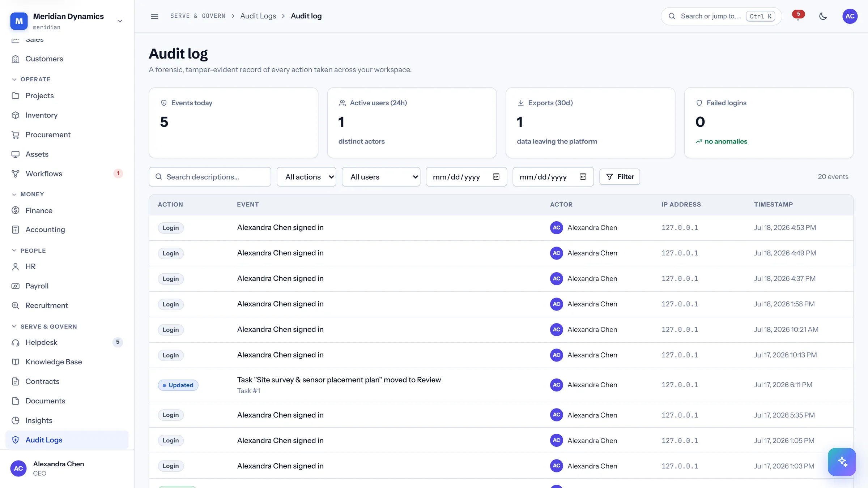Click the Audit Logs shield icon
Screen dimensions: 868x488
pyautogui.click(x=15, y=440)
